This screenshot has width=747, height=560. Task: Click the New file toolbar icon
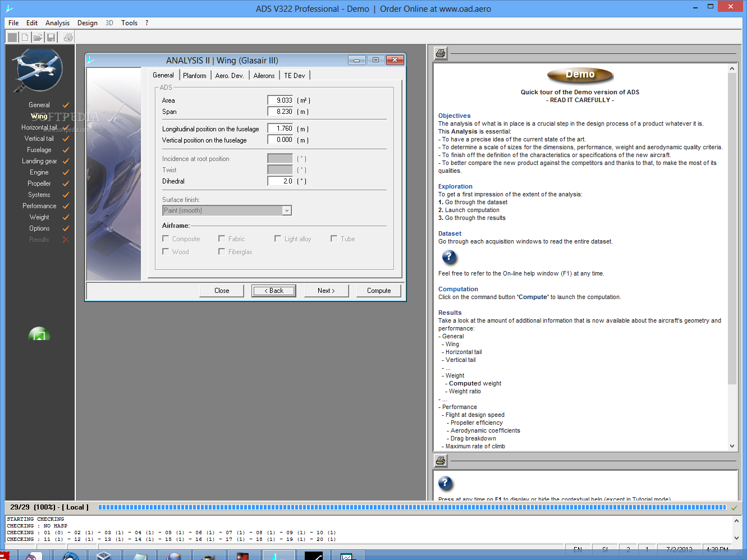tap(25, 38)
